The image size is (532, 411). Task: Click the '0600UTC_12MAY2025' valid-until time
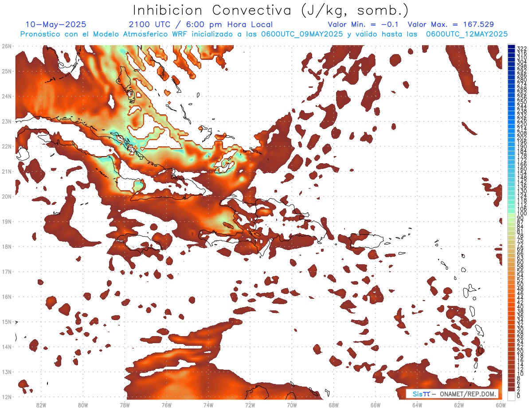click(x=467, y=34)
